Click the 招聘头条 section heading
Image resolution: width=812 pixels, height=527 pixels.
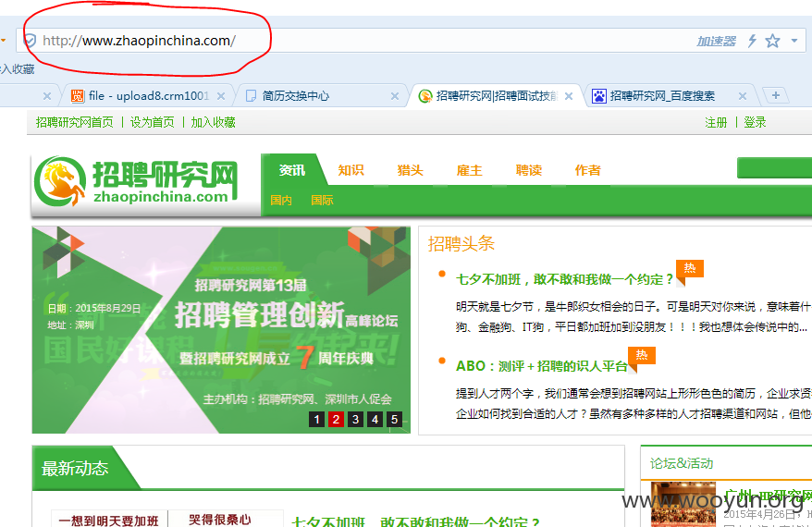pos(461,243)
